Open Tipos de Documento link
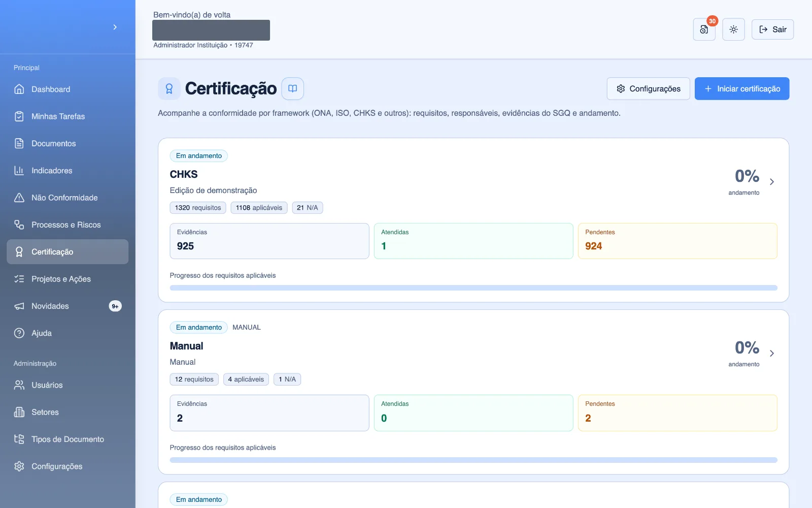The height and width of the screenshot is (508, 812). coord(67,439)
